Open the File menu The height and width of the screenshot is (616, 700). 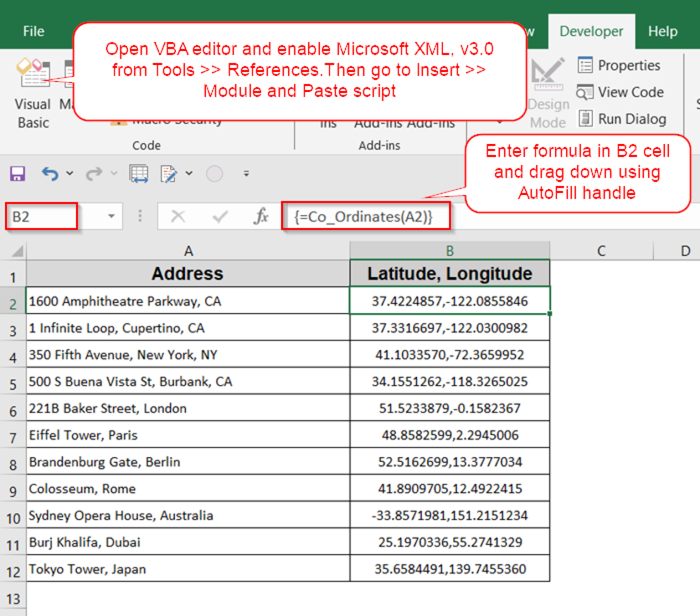[x=32, y=31]
